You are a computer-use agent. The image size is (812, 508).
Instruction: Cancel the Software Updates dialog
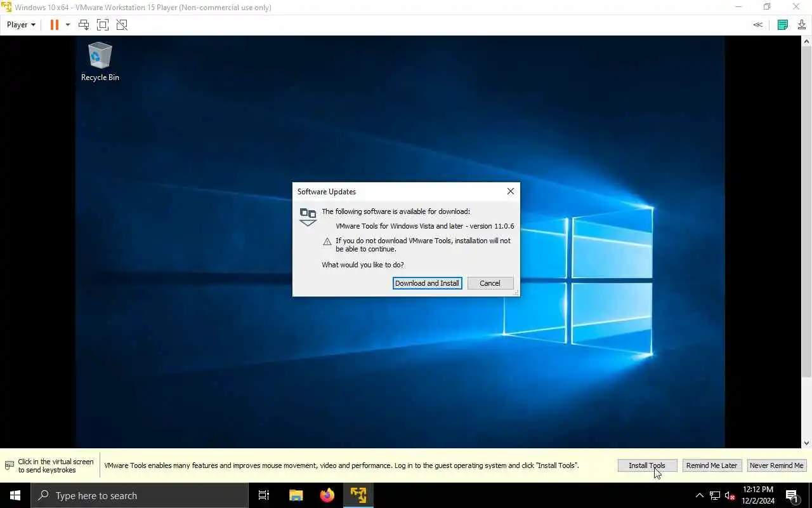[x=490, y=283]
